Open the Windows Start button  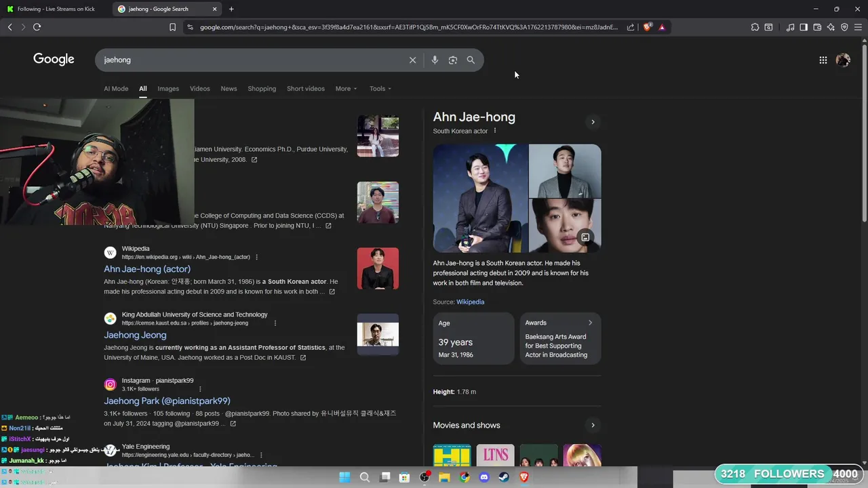click(344, 477)
